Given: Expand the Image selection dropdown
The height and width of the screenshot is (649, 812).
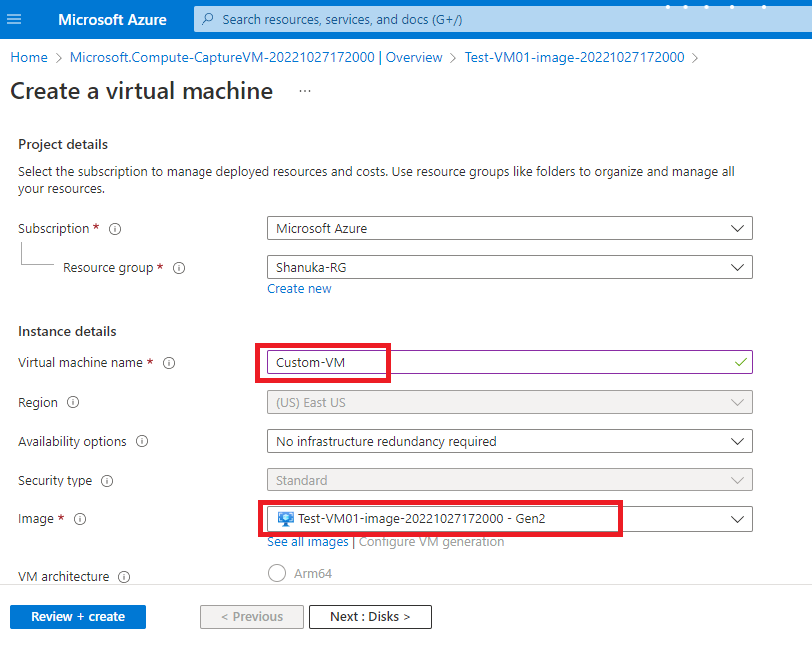Looking at the screenshot, I should coord(738,519).
